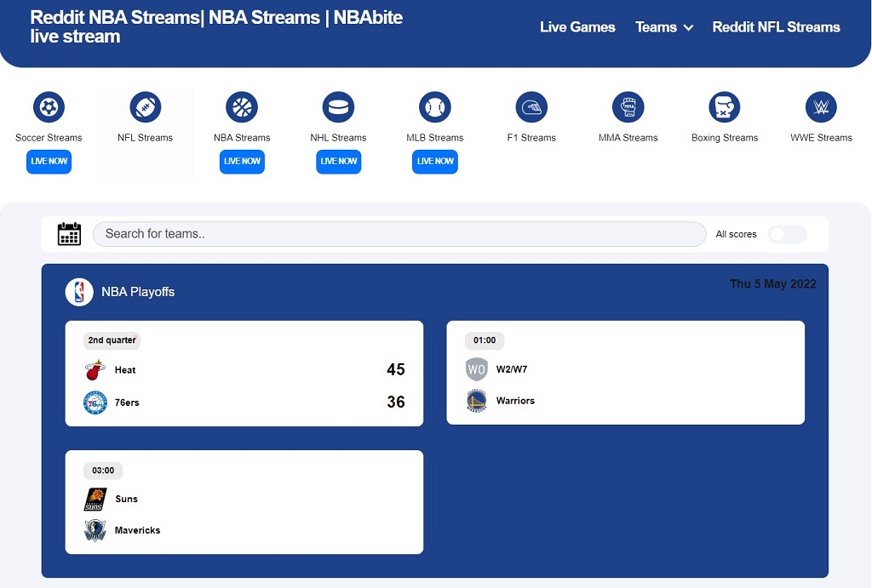Open the site title NBAbite live stream link

tap(216, 26)
